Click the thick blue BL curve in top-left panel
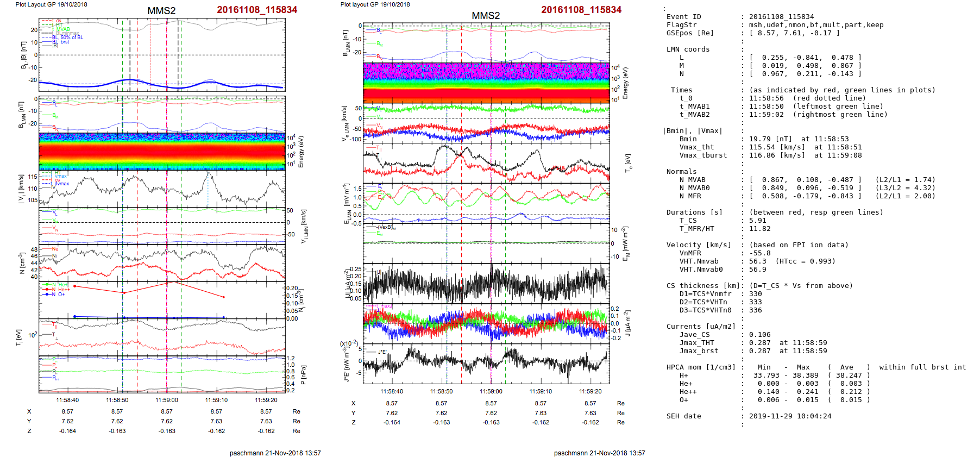 (163, 84)
